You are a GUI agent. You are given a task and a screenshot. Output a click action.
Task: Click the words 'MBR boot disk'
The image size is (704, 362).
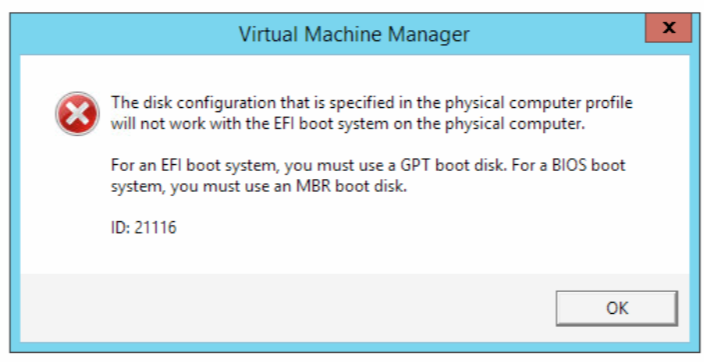pyautogui.click(x=351, y=186)
